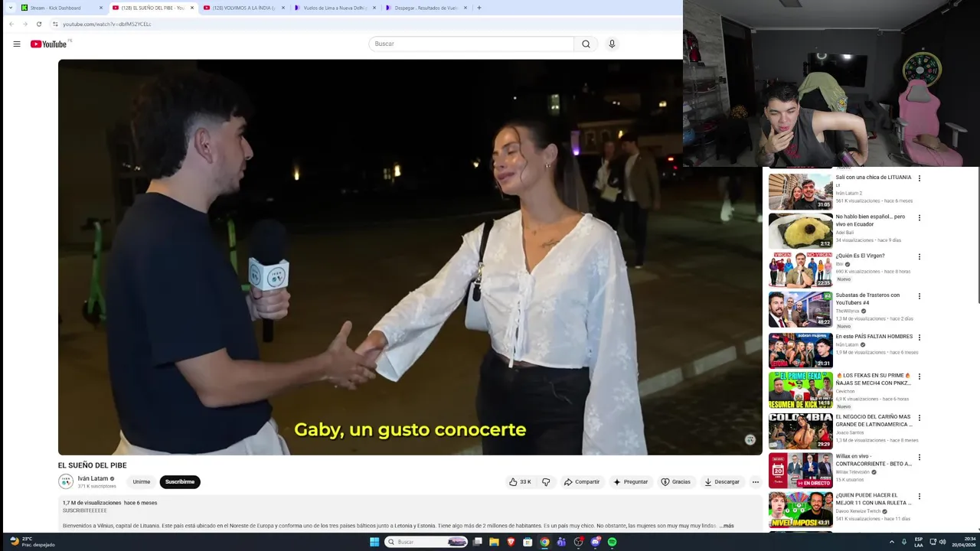Toggle the player fullscreen corner icon

coord(750,439)
